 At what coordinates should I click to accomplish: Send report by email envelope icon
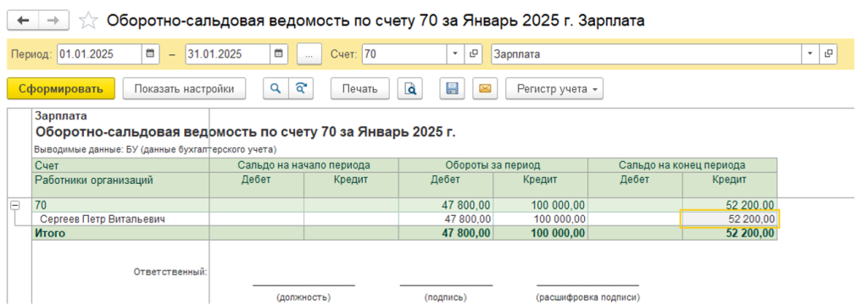click(486, 89)
